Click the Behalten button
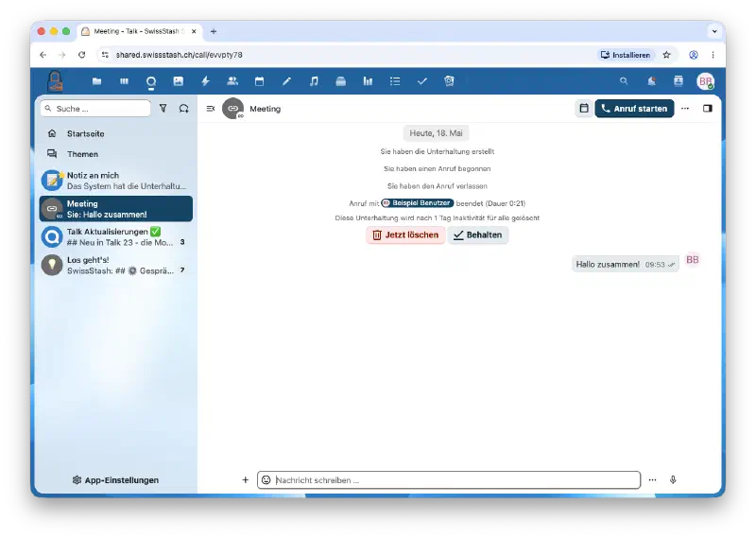The height and width of the screenshot is (538, 756). coord(478,235)
